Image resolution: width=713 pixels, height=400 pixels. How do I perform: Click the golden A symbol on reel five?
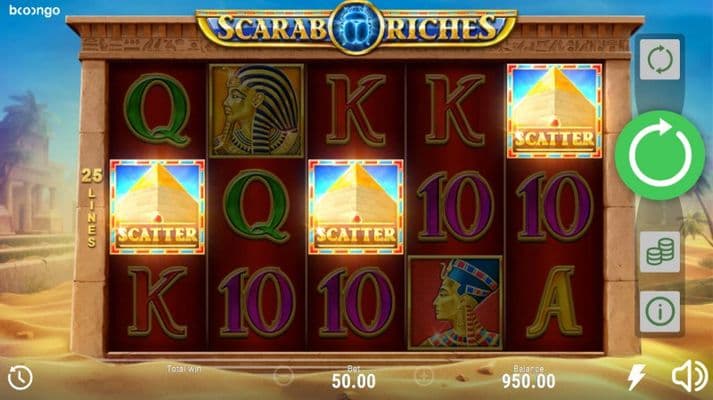pos(554,303)
